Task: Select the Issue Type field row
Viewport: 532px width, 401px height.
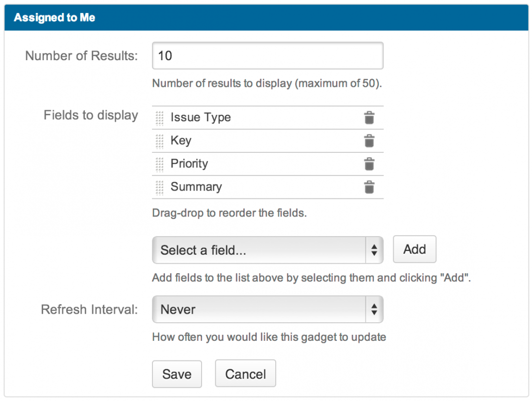Action: [x=201, y=118]
